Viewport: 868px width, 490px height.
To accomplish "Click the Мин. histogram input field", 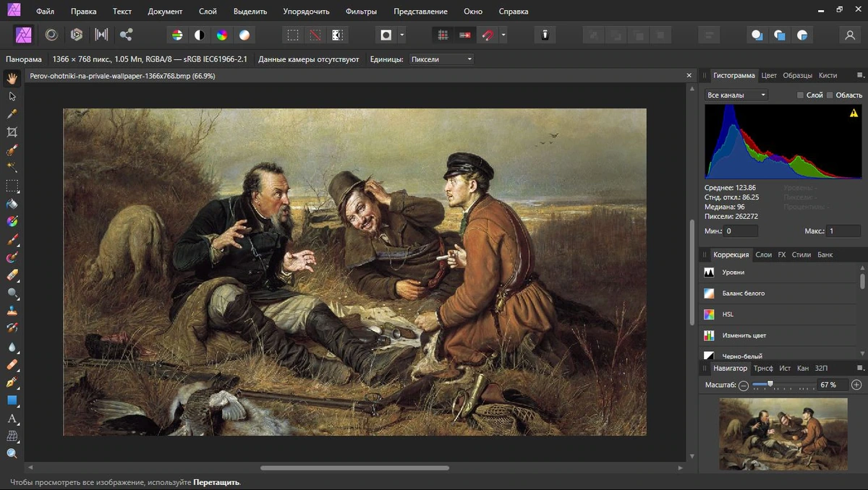I will (x=741, y=231).
